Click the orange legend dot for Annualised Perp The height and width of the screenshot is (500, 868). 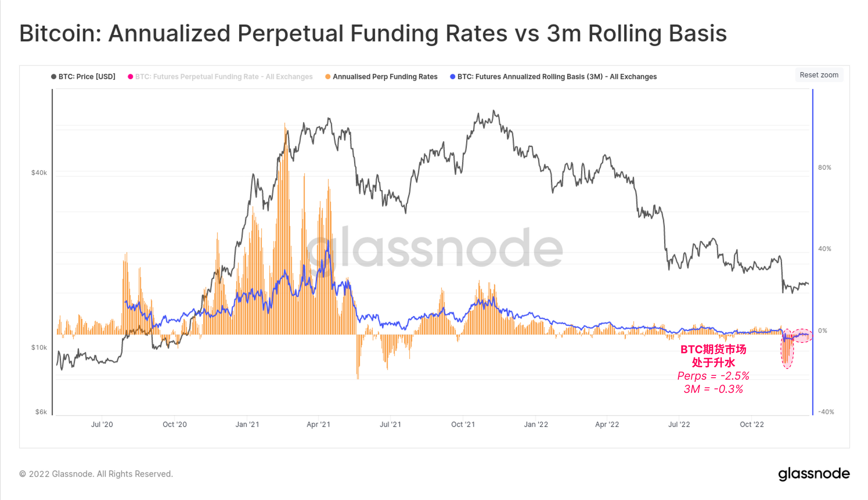pos(328,76)
